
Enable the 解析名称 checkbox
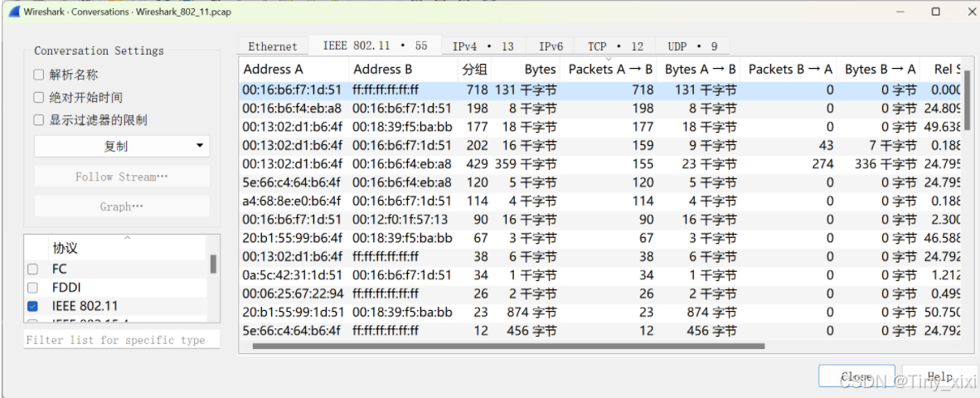(39, 75)
